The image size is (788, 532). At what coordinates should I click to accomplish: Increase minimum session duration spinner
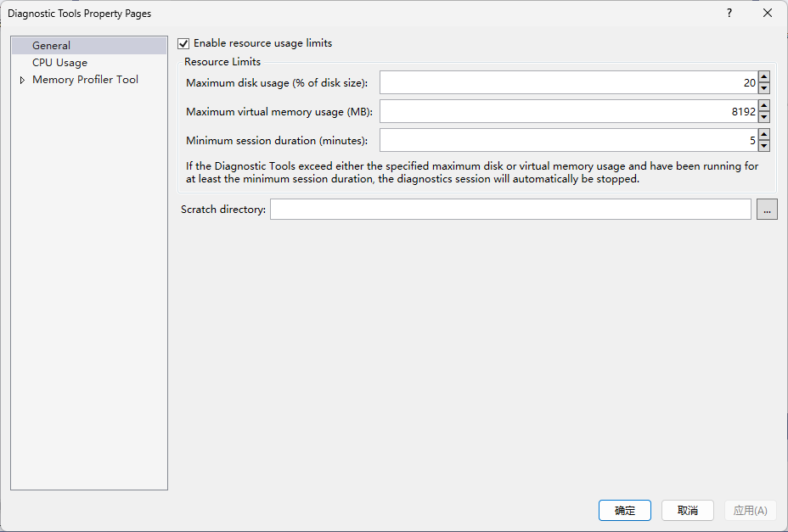point(764,135)
